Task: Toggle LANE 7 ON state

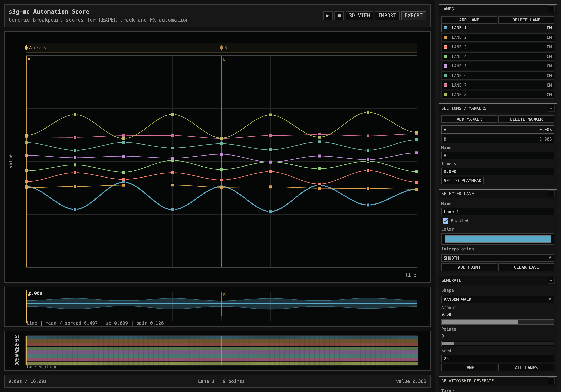Action: 549,85
